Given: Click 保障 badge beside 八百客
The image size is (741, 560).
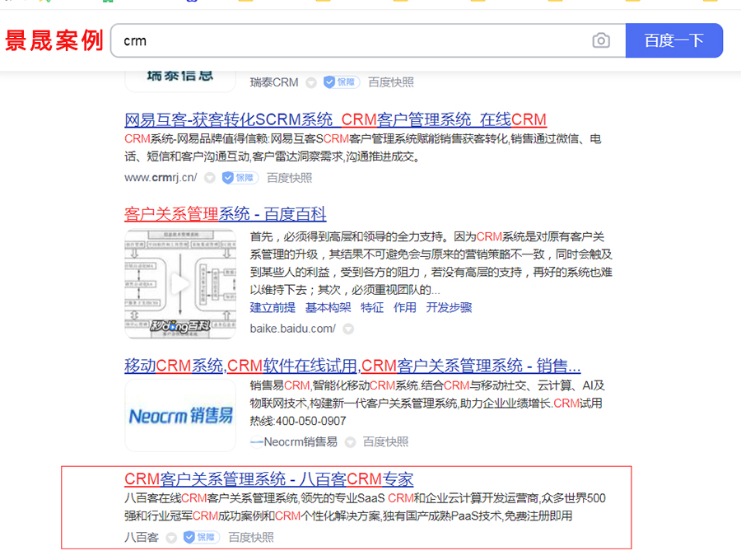Looking at the screenshot, I should pyautogui.click(x=202, y=537).
